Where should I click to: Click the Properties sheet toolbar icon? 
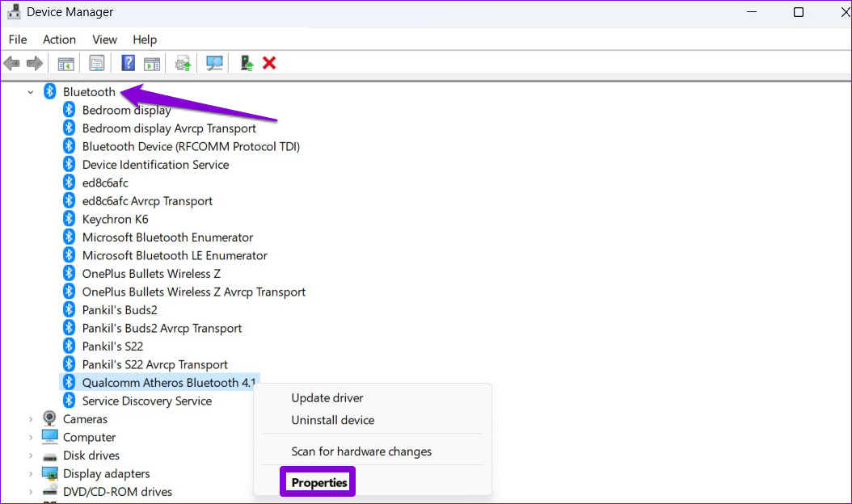click(x=97, y=64)
